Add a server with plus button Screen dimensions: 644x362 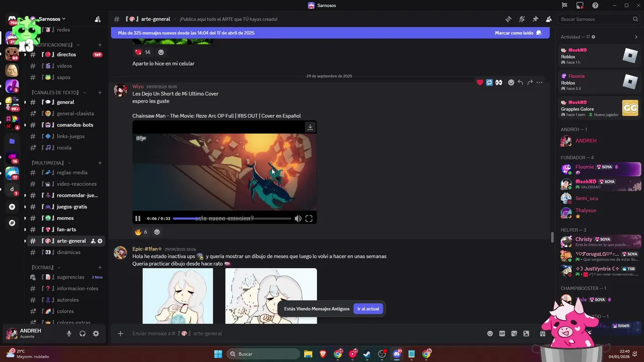pyautogui.click(x=12, y=207)
